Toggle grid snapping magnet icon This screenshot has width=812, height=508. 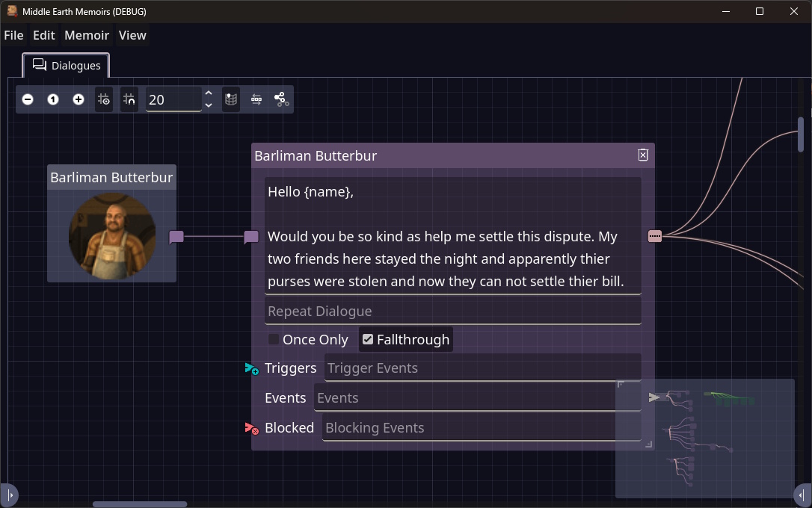coord(129,99)
